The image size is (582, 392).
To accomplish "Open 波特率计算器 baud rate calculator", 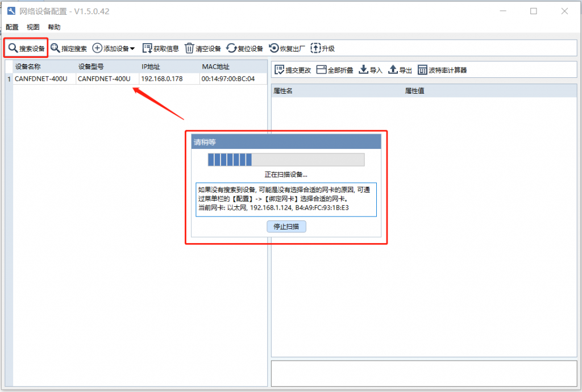I will pos(442,70).
